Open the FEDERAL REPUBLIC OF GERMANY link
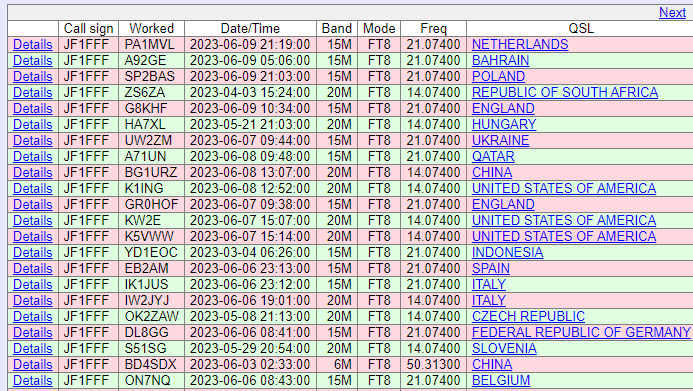The width and height of the screenshot is (693, 391). pyautogui.click(x=581, y=332)
